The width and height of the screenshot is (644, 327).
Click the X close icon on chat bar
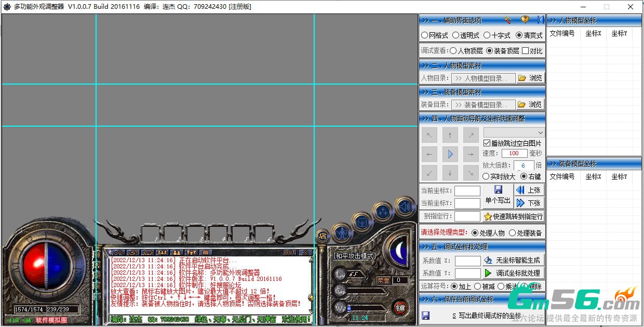(305, 252)
